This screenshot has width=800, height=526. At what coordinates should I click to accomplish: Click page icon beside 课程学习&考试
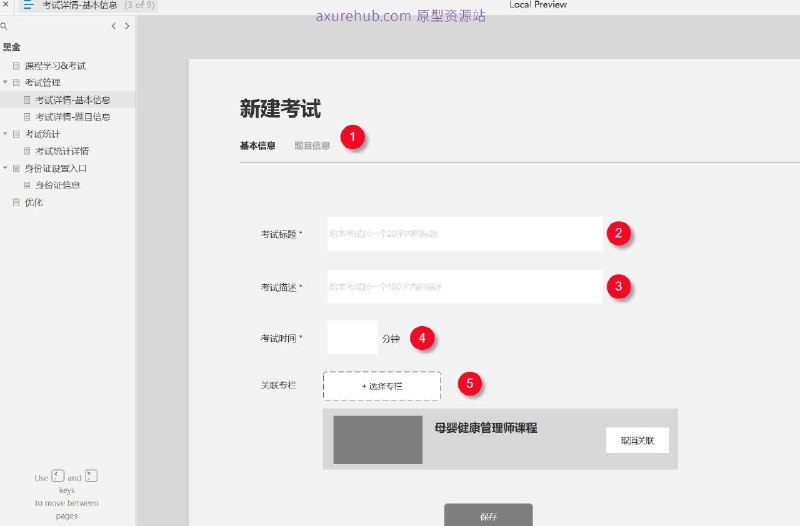(16, 66)
